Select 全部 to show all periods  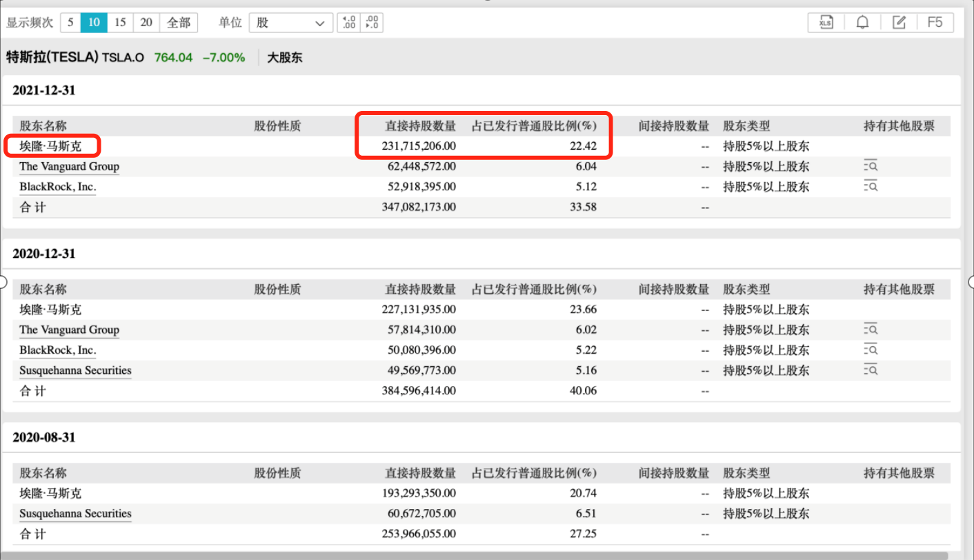[x=179, y=23]
